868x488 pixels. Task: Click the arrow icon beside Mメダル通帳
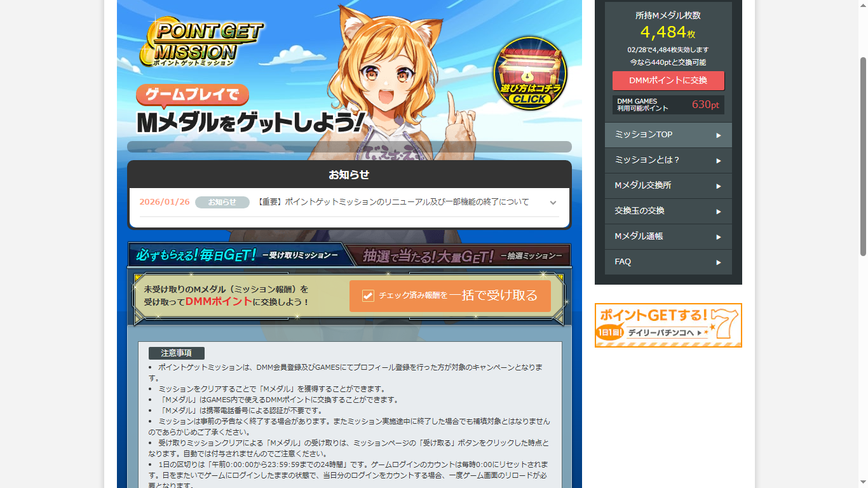(719, 237)
